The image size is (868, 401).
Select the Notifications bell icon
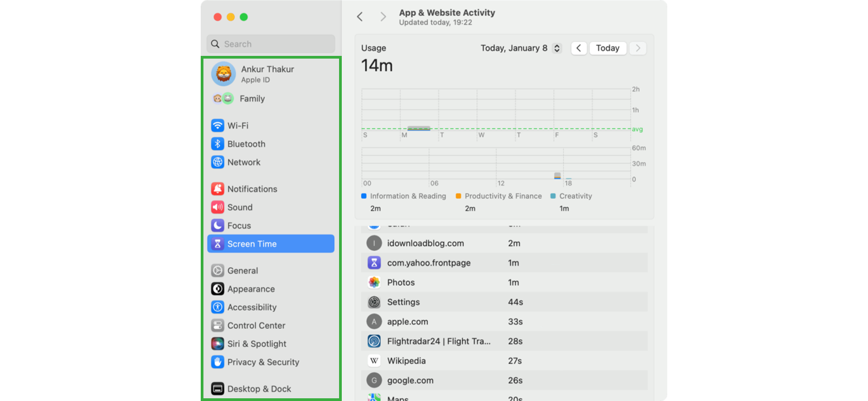coord(218,189)
